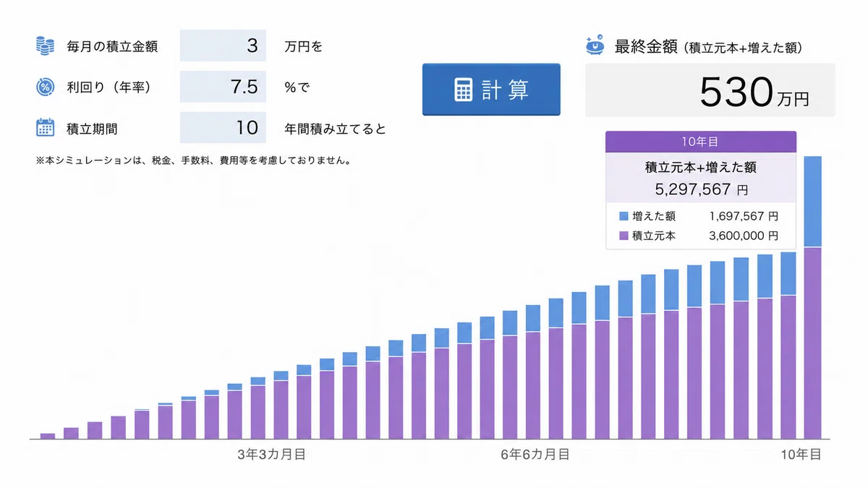Click the calculator icon inside the 計算 button

pyautogui.click(x=463, y=90)
